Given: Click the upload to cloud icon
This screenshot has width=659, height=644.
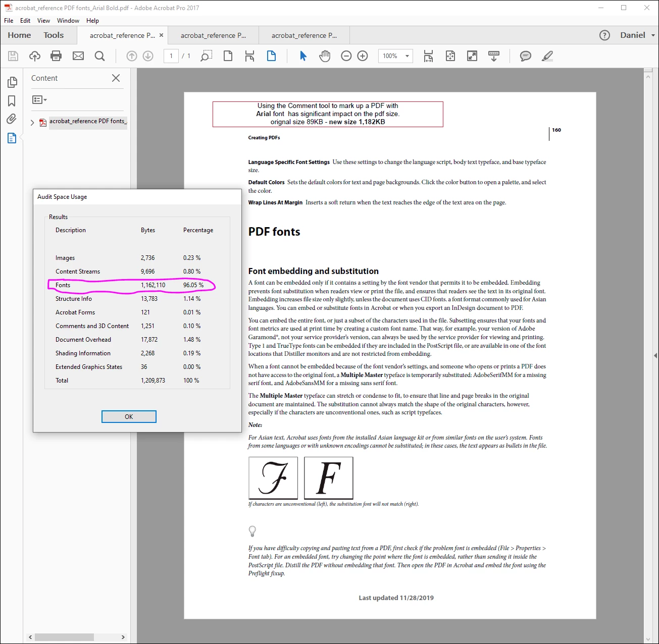Looking at the screenshot, I should pyautogui.click(x=35, y=56).
